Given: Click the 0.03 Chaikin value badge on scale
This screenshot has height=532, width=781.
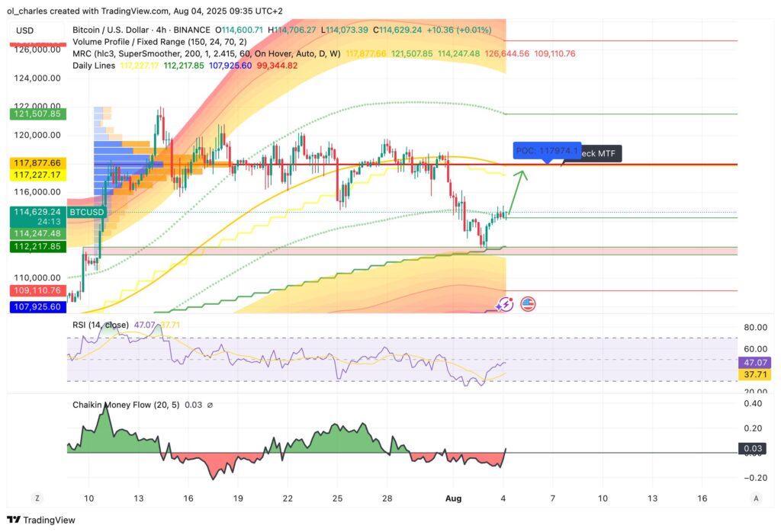Looking at the screenshot, I should pos(754,448).
